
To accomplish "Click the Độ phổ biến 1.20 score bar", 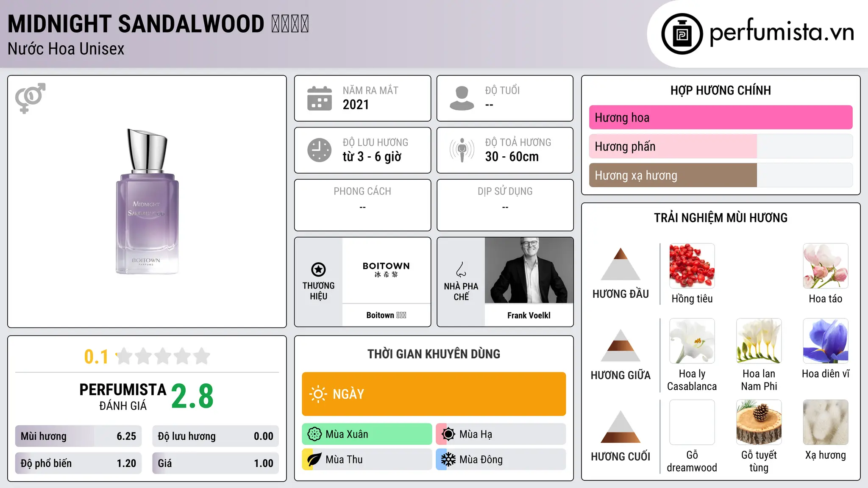I will click(x=78, y=463).
